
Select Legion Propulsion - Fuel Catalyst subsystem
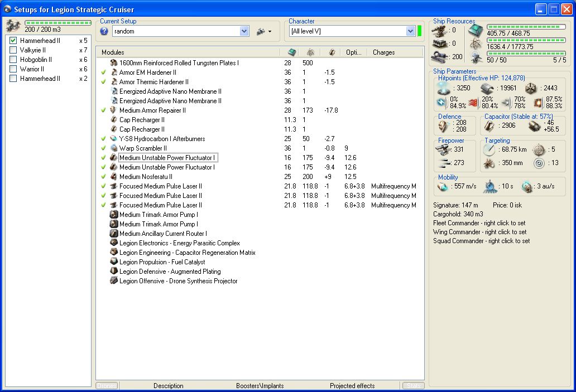(260, 262)
